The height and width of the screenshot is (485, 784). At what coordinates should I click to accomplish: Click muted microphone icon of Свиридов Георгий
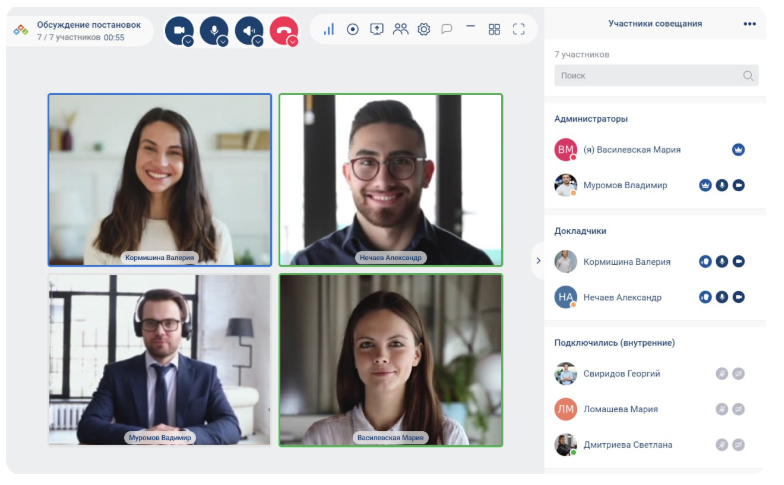[722, 374]
